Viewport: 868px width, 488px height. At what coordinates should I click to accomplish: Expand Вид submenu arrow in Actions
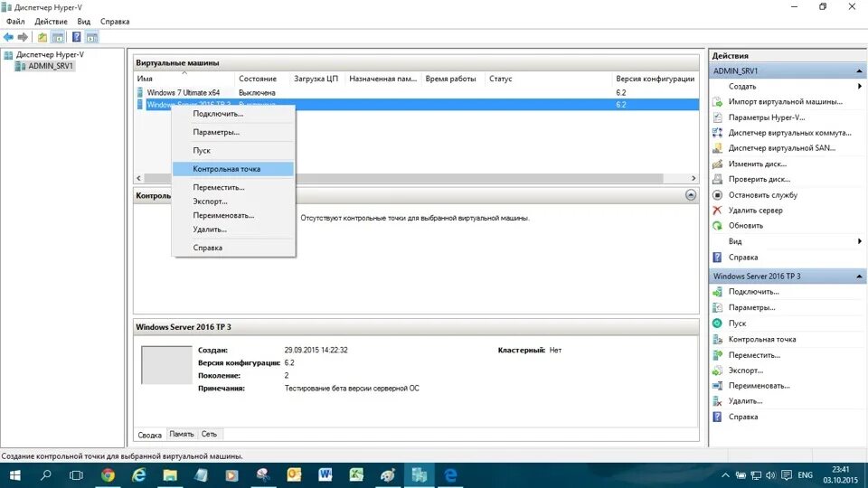(x=860, y=241)
